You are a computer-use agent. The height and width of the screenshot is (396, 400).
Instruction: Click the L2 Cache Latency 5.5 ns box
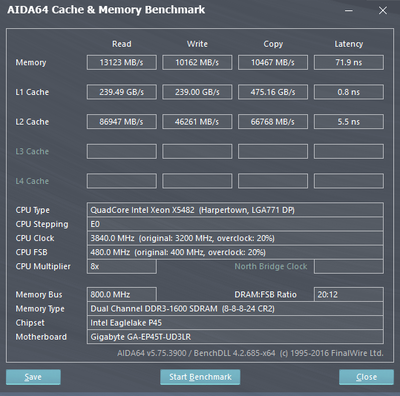(x=349, y=122)
